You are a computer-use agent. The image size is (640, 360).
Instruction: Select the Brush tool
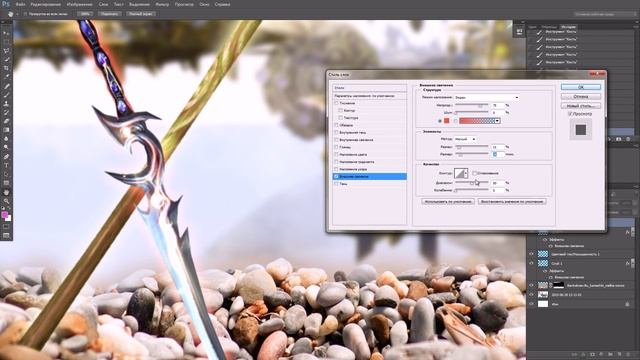tap(6, 95)
